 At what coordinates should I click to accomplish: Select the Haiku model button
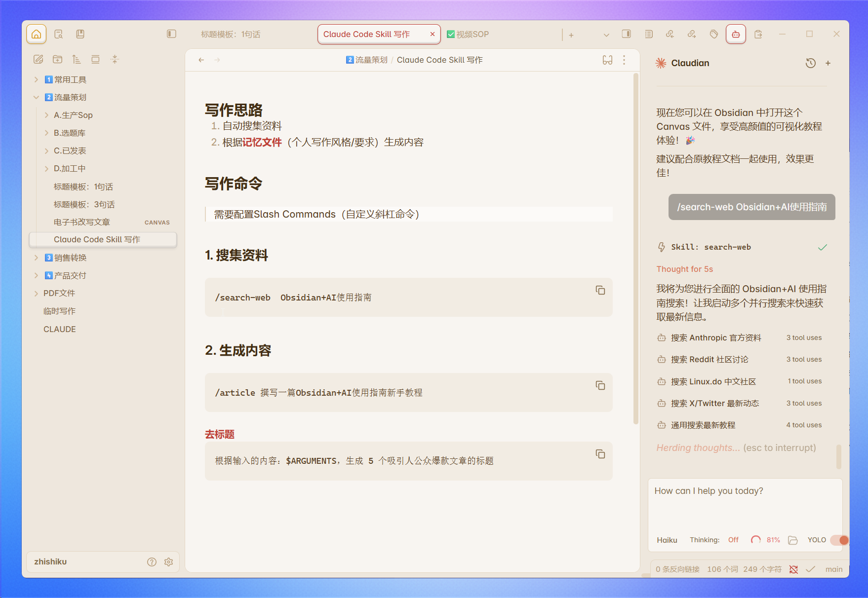[x=667, y=540]
